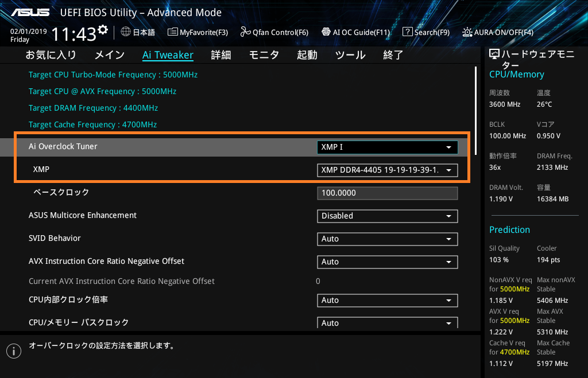
Task: Click the 26°C temperature value
Action: [x=544, y=104]
